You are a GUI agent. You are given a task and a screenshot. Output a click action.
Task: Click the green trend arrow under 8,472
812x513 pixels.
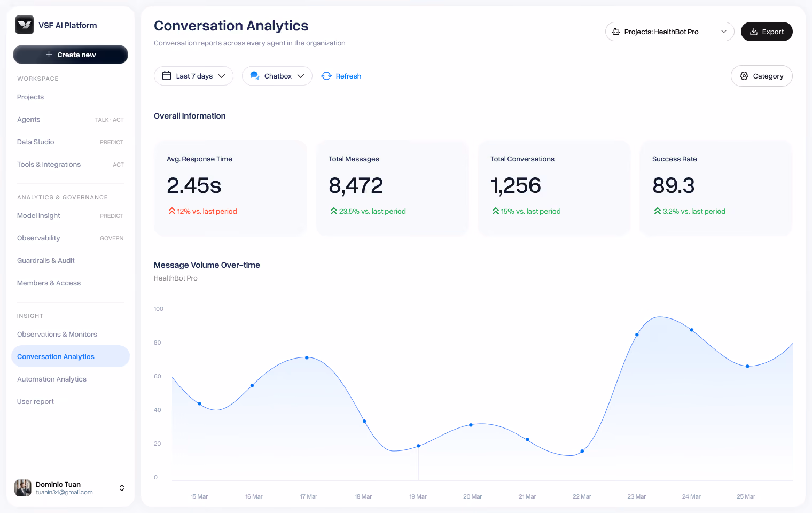(x=334, y=211)
